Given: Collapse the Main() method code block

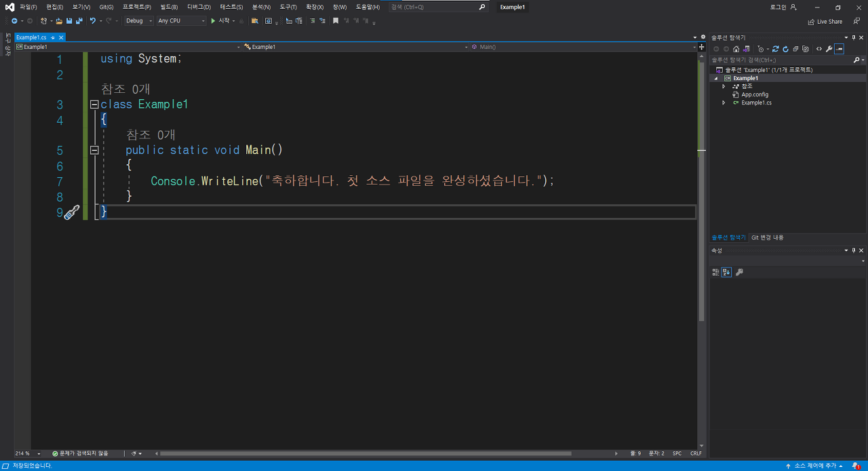Looking at the screenshot, I should (94, 150).
